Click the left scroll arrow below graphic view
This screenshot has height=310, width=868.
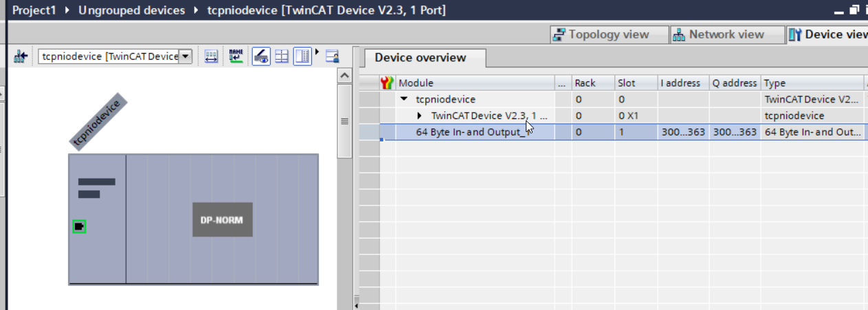click(x=355, y=305)
